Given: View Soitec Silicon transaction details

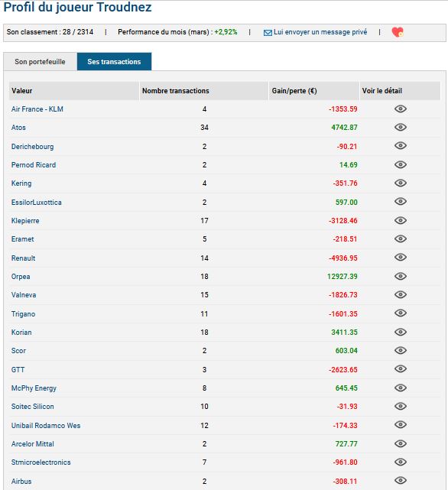Looking at the screenshot, I should [x=400, y=406].
